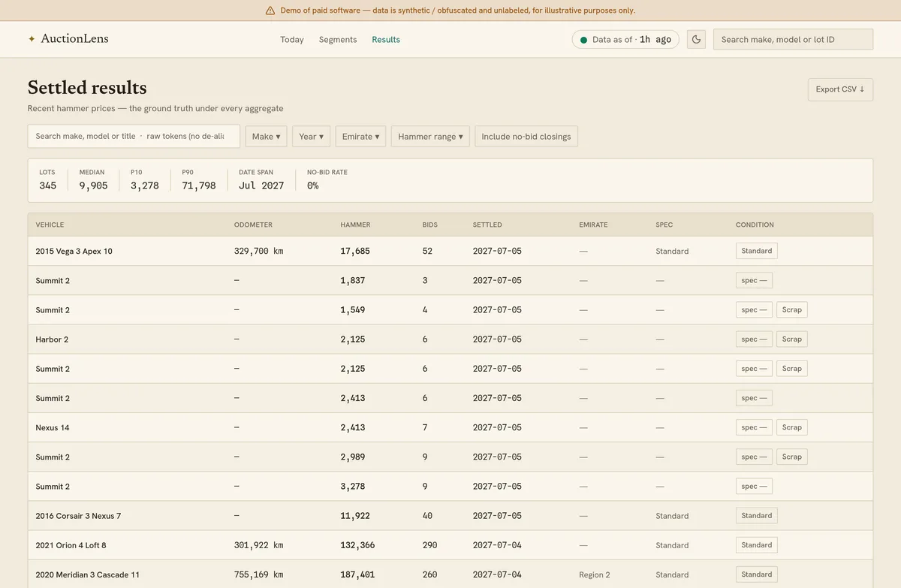The image size is (901, 588).
Task: Focus the global make, model or lot ID search
Action: (793, 39)
